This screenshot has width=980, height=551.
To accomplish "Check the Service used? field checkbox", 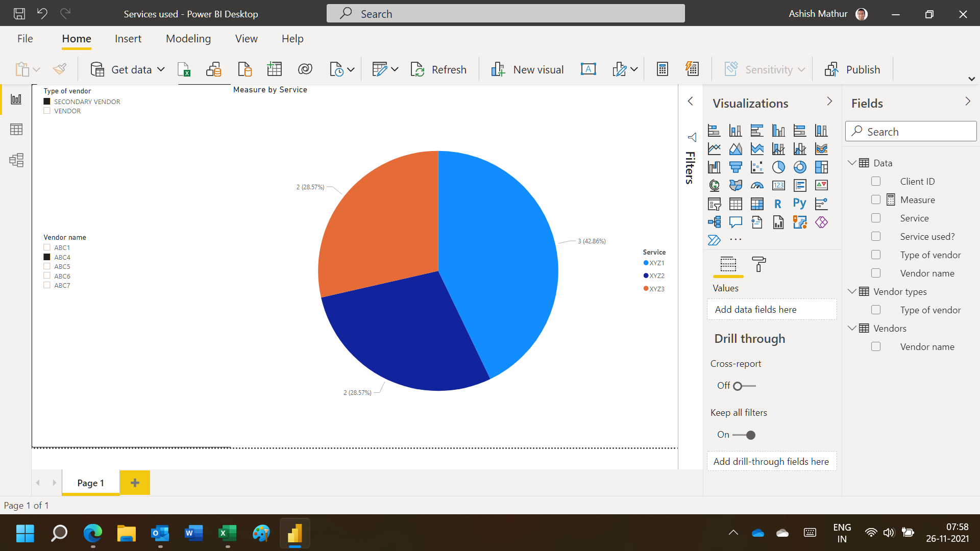I will point(876,236).
